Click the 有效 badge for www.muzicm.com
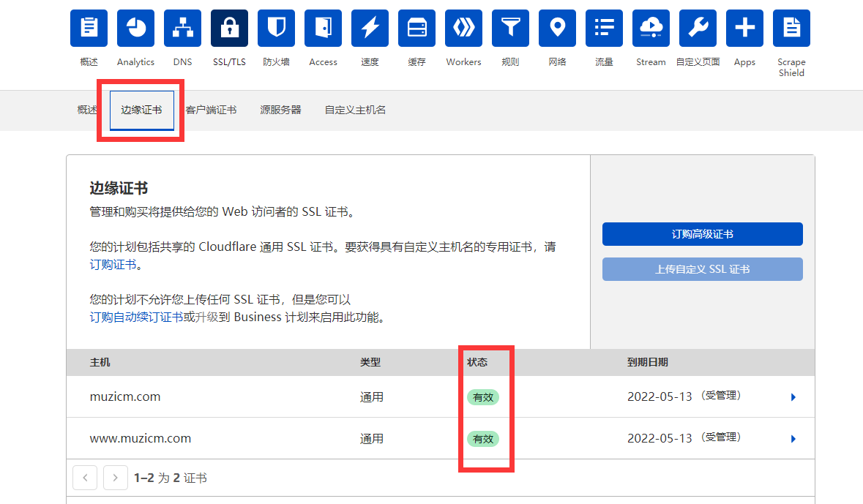This screenshot has width=863, height=504. [x=482, y=439]
